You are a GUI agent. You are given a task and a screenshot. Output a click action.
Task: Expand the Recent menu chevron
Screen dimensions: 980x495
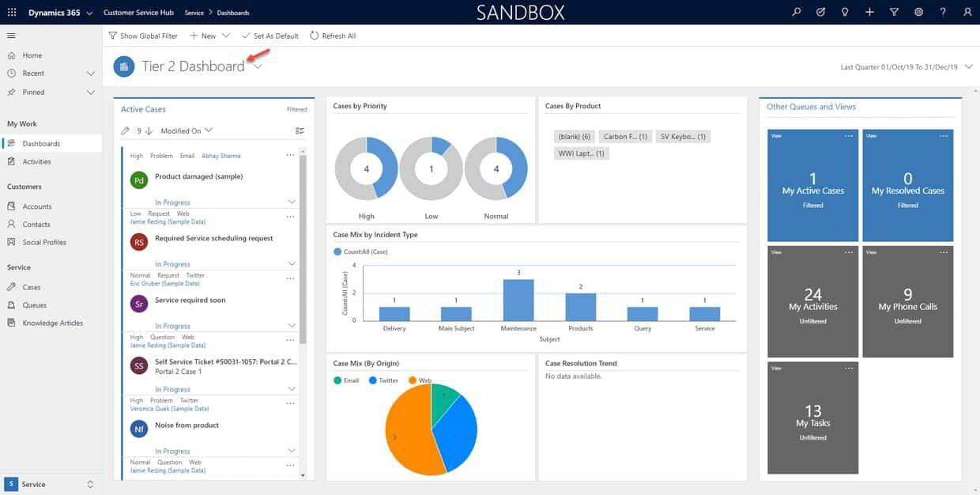coord(91,74)
